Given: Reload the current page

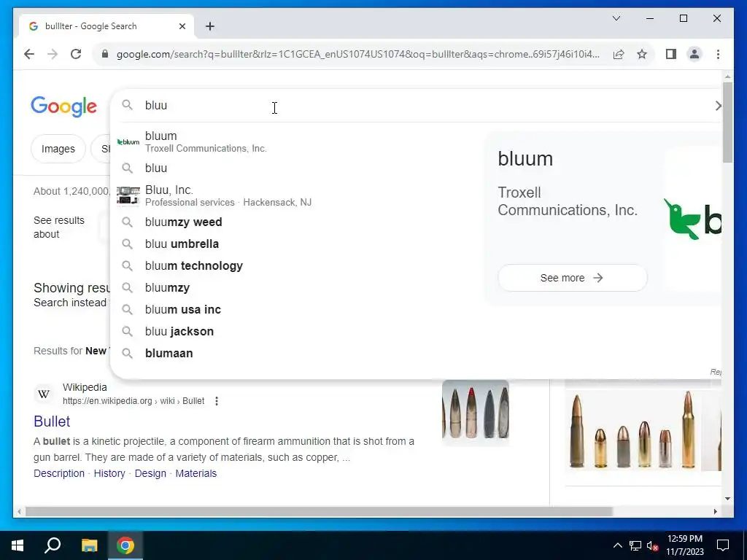Looking at the screenshot, I should point(76,54).
